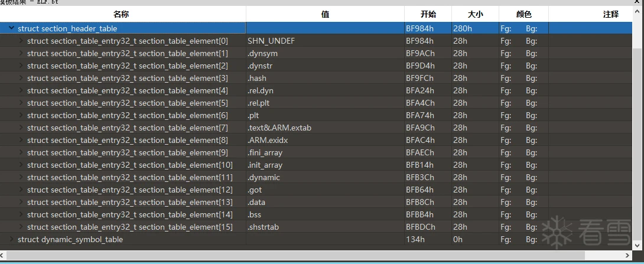Image resolution: width=644 pixels, height=264 pixels.
Task: Expand section_table_element[2] row
Action: click(21, 66)
